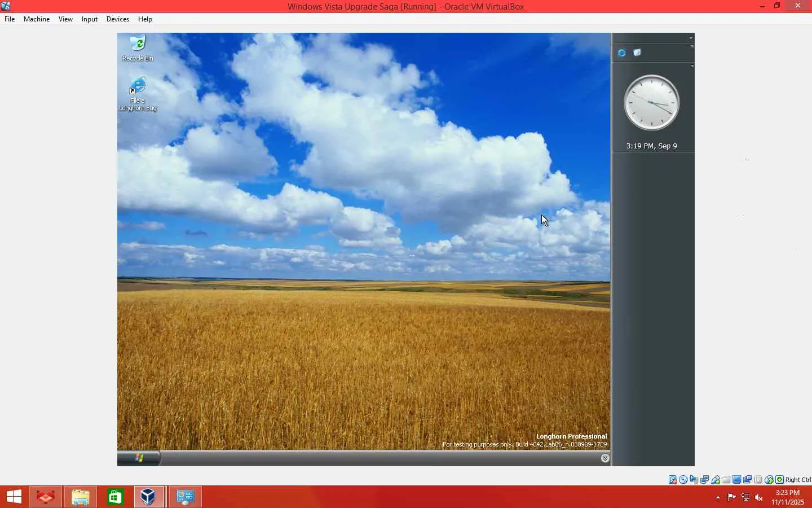Open the VirtualBox Input menu
This screenshot has width=812, height=508.
[x=90, y=19]
